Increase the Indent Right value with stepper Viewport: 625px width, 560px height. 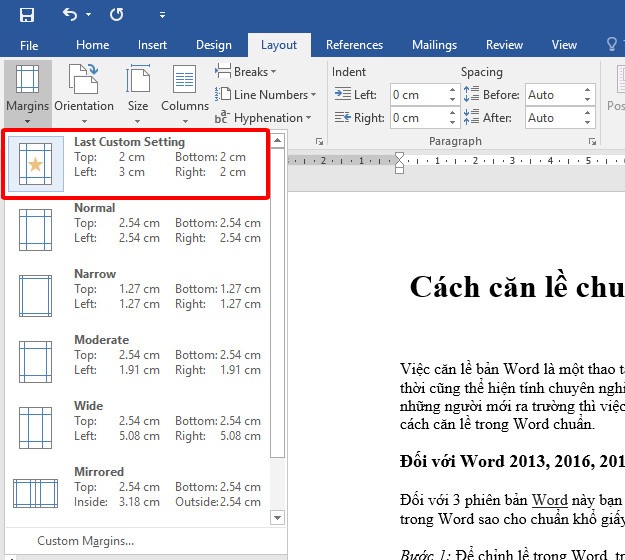[452, 113]
